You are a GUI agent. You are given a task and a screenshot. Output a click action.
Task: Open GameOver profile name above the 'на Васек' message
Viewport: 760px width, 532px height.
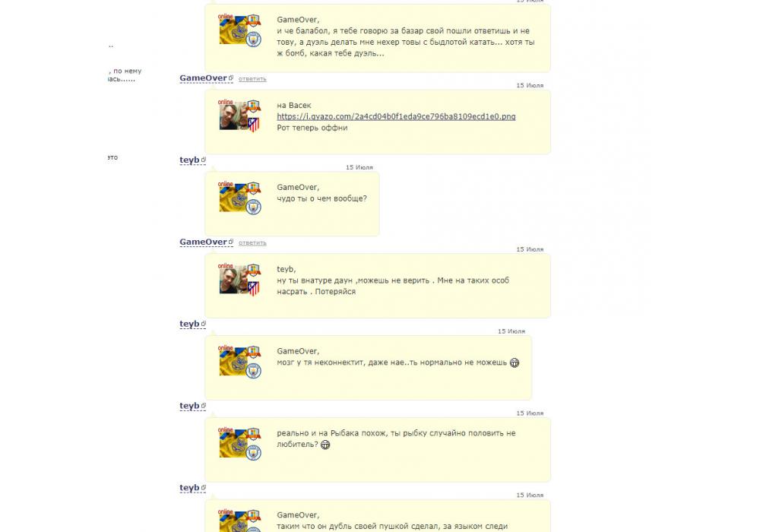pos(203,78)
